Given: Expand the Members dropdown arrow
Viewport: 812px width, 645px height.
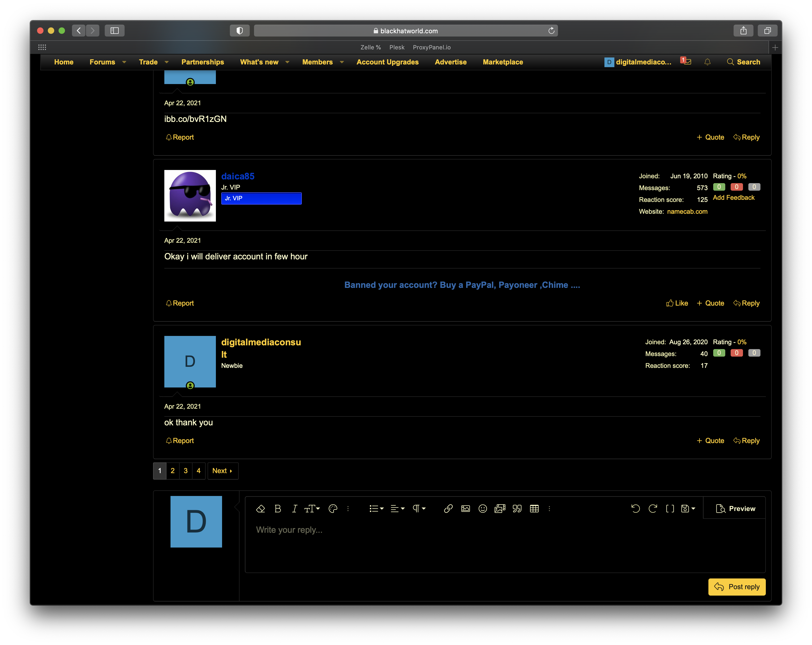Looking at the screenshot, I should coord(342,63).
